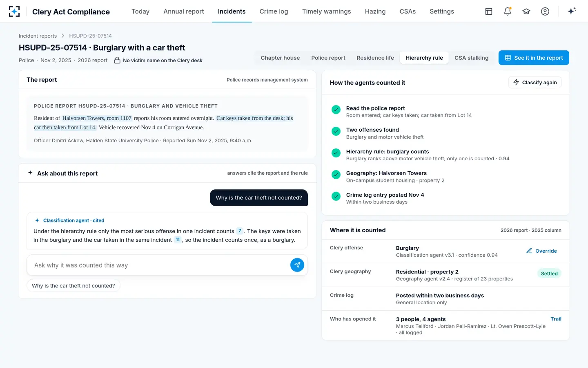The height and width of the screenshot is (368, 588).
Task: Open the access Trail link
Action: [556, 319]
